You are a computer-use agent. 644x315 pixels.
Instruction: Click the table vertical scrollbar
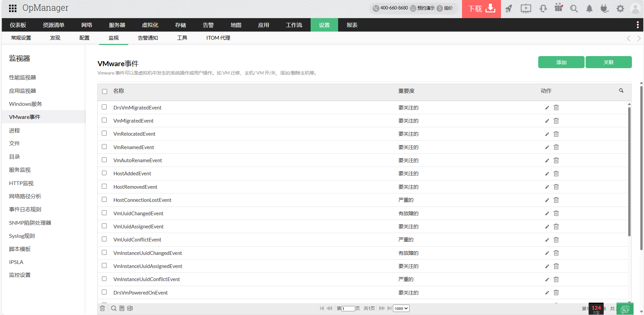(x=629, y=171)
